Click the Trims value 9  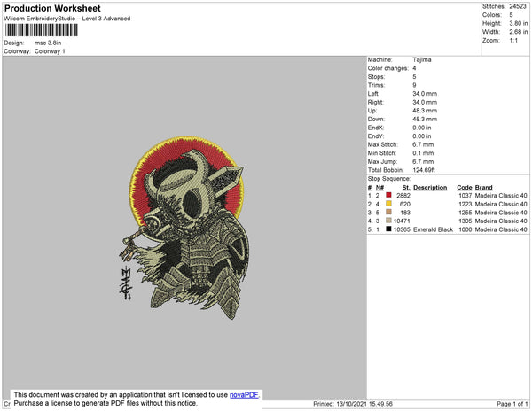pyautogui.click(x=414, y=85)
